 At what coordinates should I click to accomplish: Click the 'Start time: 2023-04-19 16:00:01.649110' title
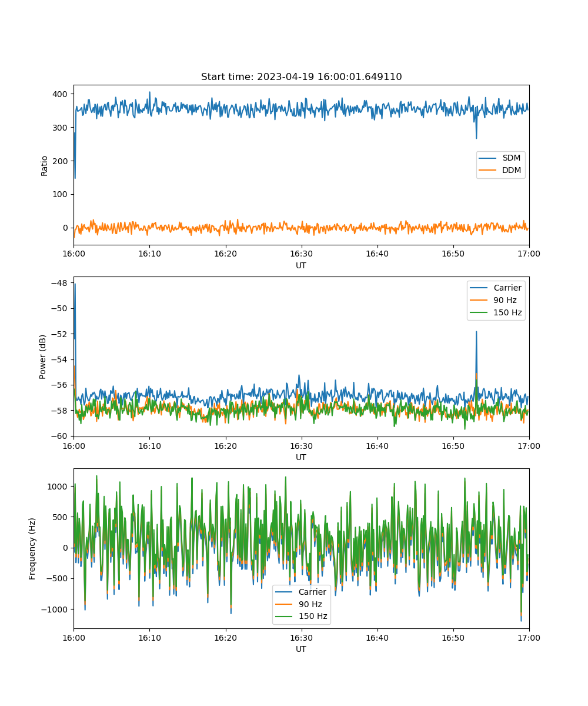(301, 77)
